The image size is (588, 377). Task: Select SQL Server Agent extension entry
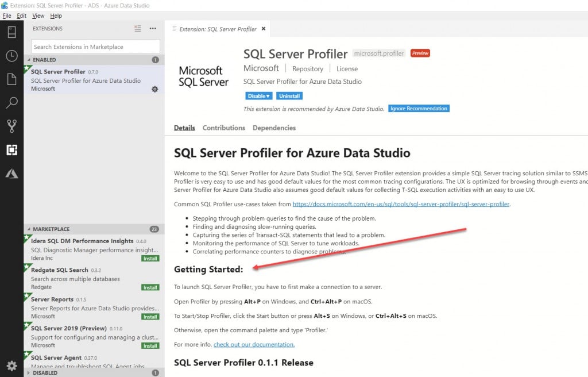[x=94, y=360]
